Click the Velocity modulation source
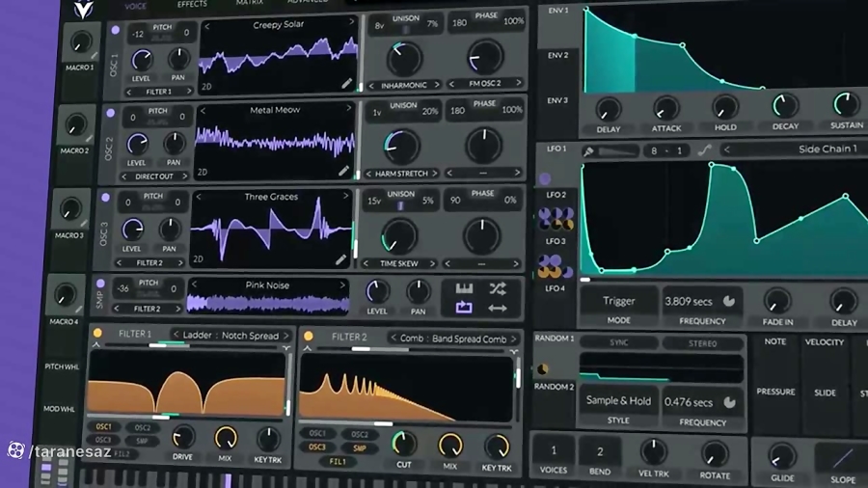This screenshot has width=868, height=488. pos(825,342)
